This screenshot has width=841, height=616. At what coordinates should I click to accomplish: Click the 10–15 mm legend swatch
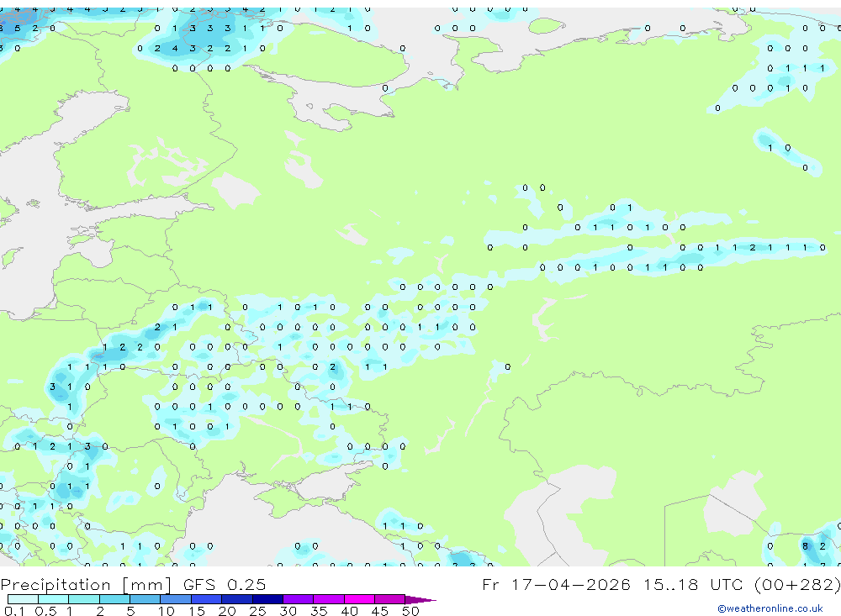(176, 599)
